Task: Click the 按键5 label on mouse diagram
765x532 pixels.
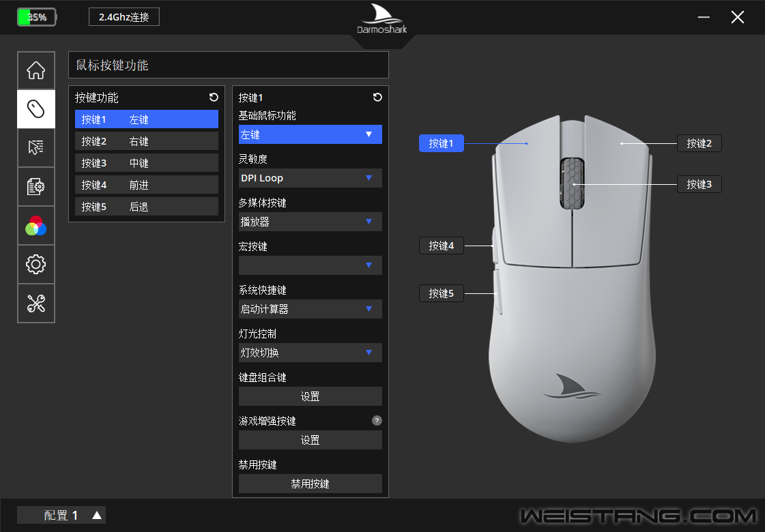Action: pyautogui.click(x=441, y=293)
